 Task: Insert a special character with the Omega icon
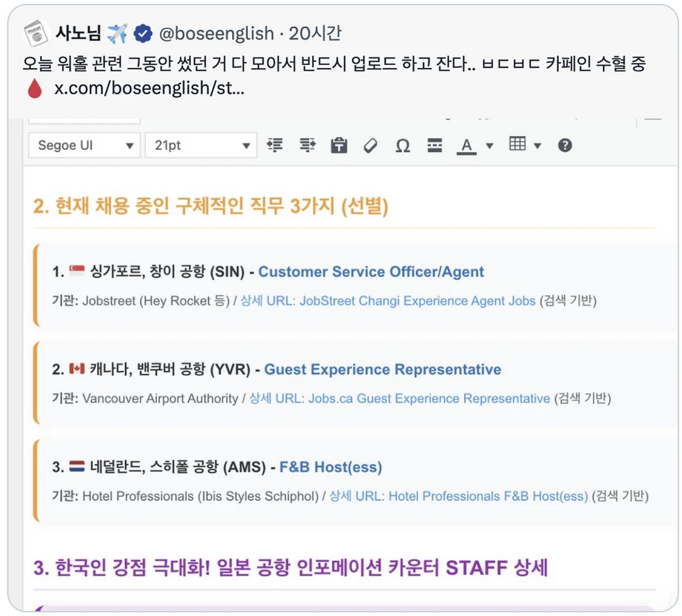403,144
